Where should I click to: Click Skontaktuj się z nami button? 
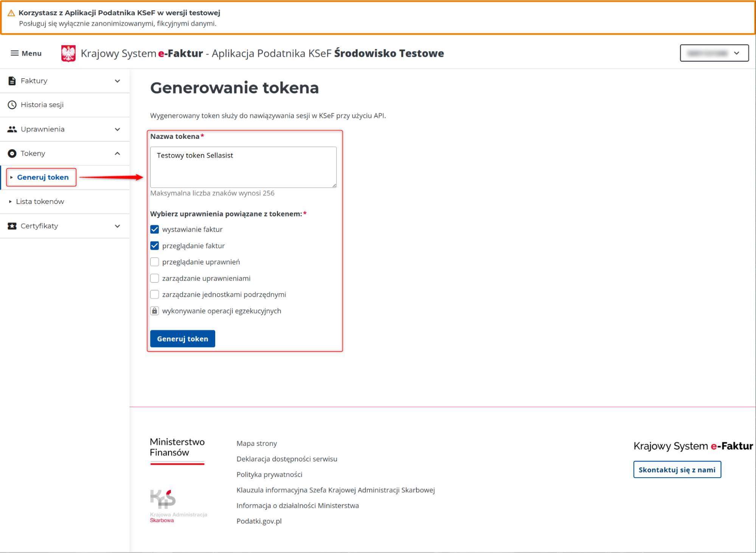coord(677,470)
